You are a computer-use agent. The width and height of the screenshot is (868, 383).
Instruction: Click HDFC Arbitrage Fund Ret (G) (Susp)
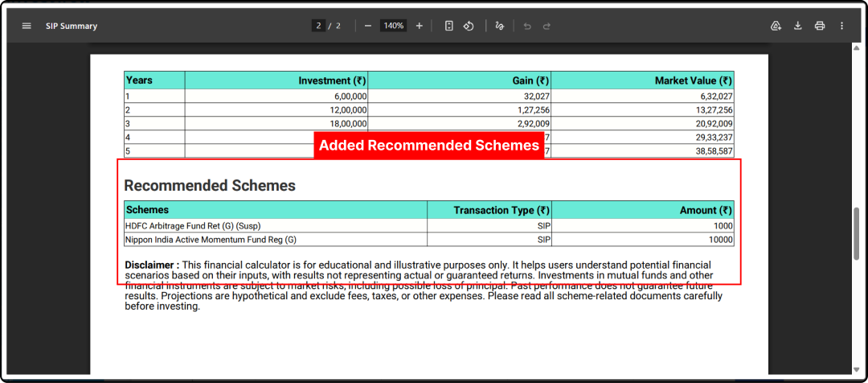[276, 225]
